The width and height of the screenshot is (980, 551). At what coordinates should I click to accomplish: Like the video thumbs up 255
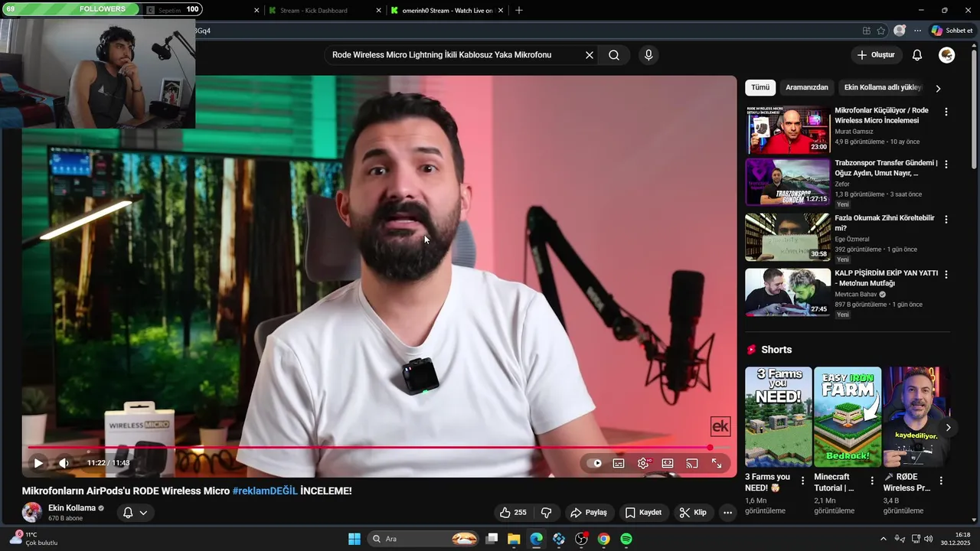point(513,513)
